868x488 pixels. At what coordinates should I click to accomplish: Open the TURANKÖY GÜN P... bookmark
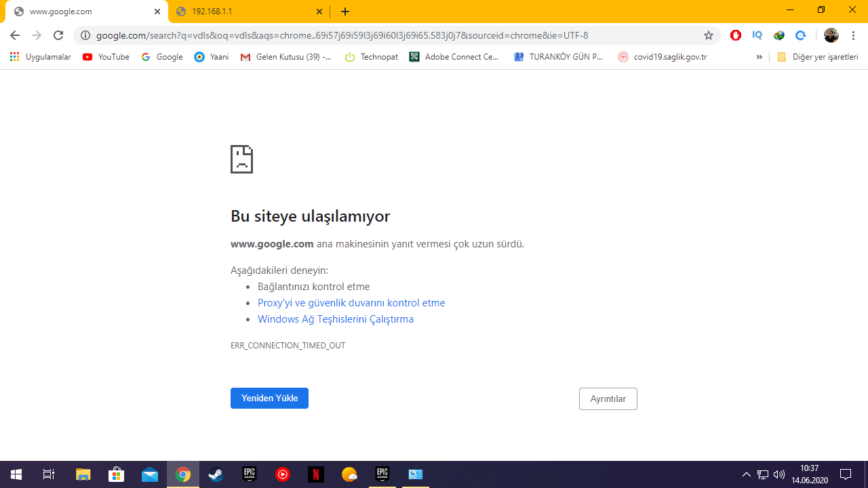pos(559,57)
